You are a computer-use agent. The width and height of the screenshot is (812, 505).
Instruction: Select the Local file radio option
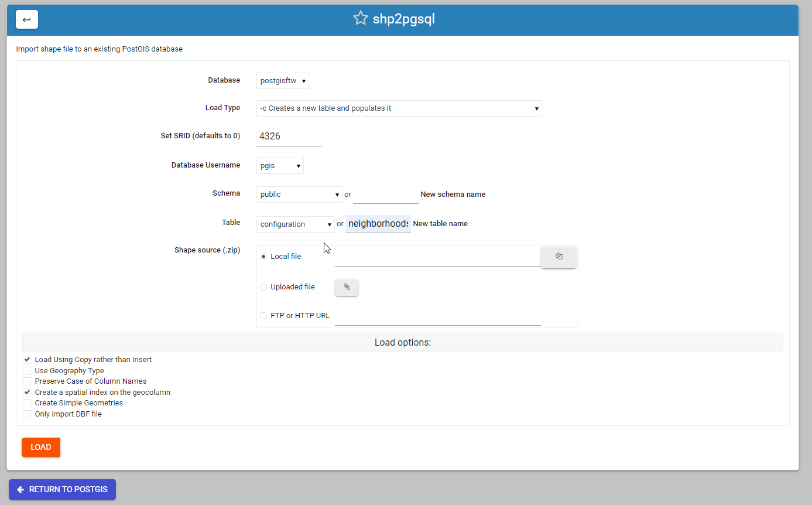point(263,257)
